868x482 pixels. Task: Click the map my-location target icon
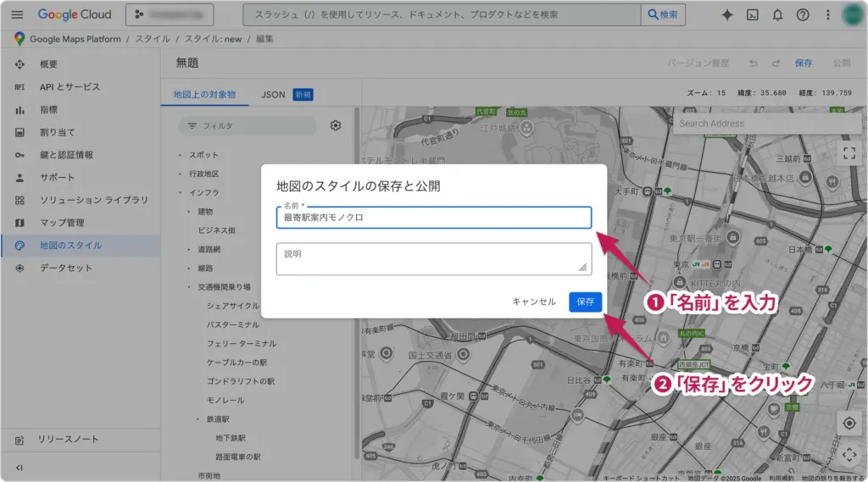[x=849, y=424]
